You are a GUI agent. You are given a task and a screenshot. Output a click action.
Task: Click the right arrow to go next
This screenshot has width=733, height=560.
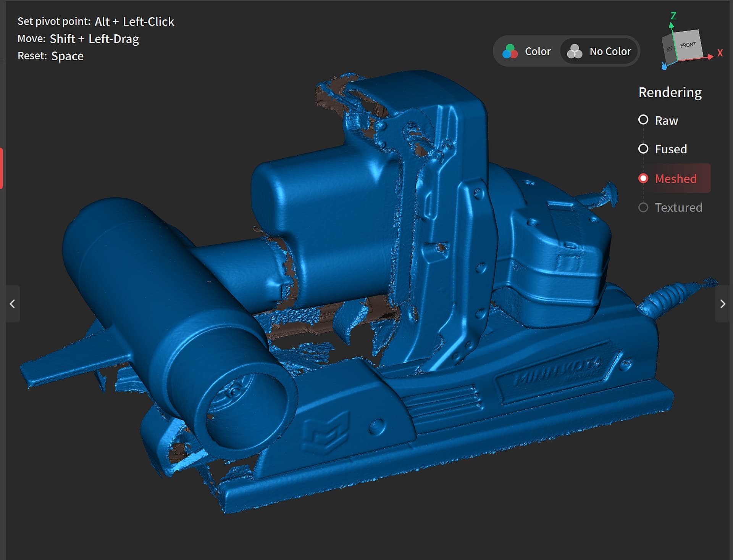722,304
